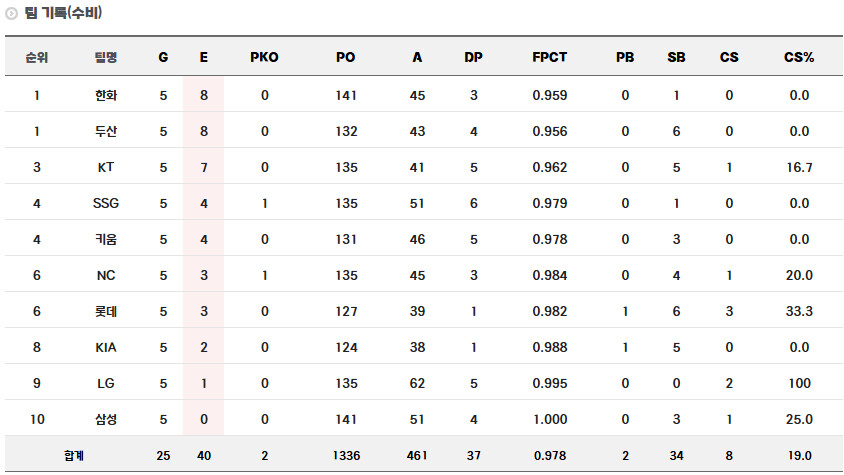Click the play icon beside 팀 기록(수비)
The image size is (844, 475).
coord(12,14)
